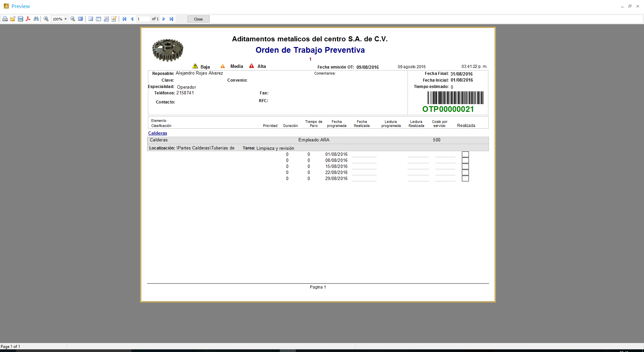
Task: Expand the 100% zoom dropdown
Action: pyautogui.click(x=65, y=19)
